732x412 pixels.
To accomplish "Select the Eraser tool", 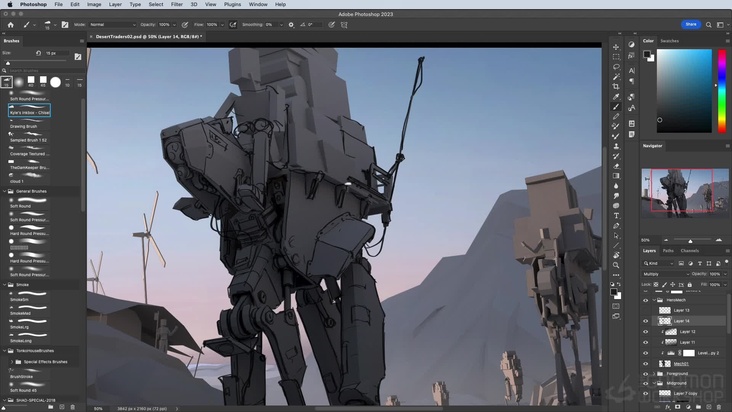I will pyautogui.click(x=616, y=166).
